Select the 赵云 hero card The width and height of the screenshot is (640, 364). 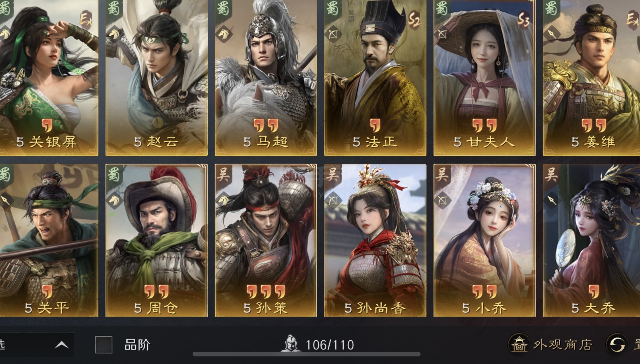[156, 77]
